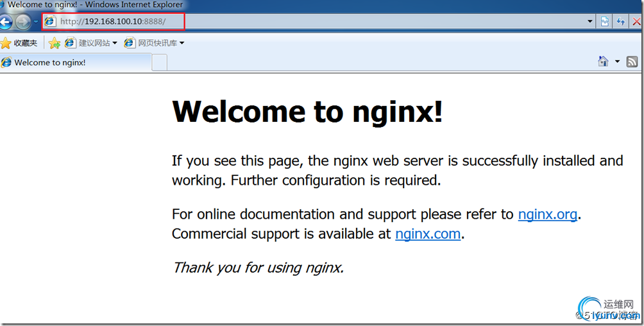Click the favorites star icon for 收藏夹
This screenshot has height=326, width=644.
[x=6, y=43]
